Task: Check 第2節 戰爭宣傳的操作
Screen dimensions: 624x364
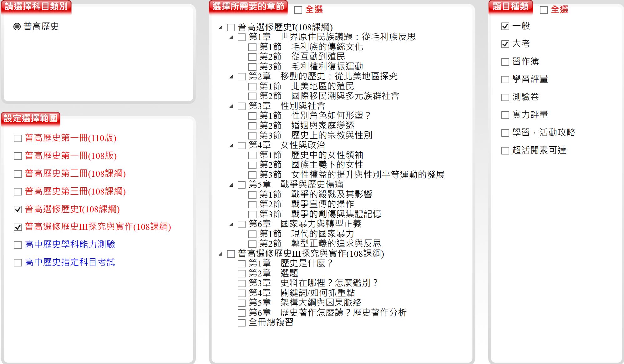Action: point(252,205)
